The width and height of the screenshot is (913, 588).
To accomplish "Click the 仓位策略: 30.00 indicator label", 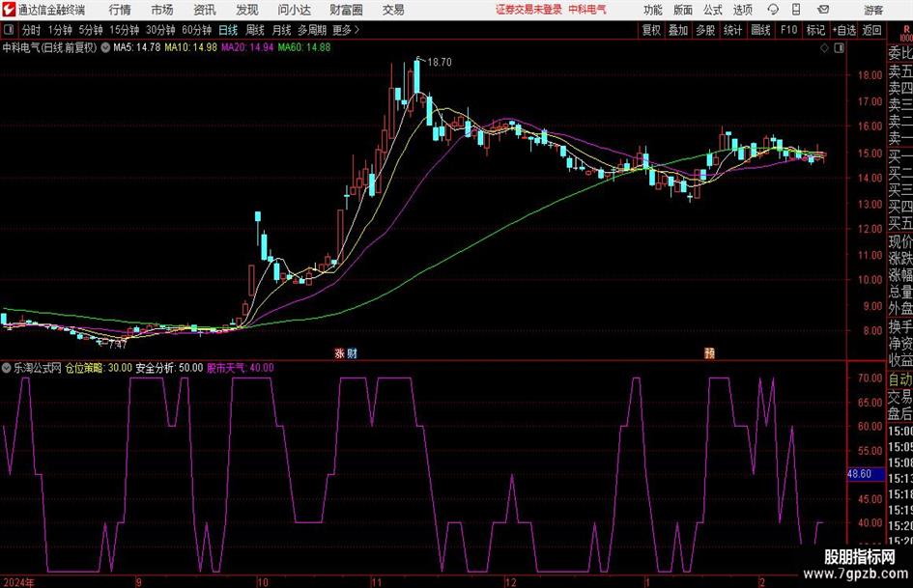I will coord(99,368).
